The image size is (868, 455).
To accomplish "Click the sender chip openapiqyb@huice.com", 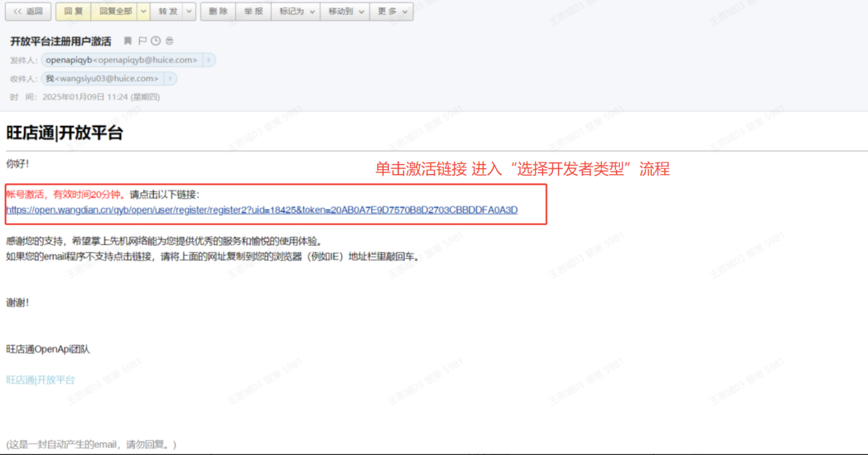I will (x=121, y=60).
